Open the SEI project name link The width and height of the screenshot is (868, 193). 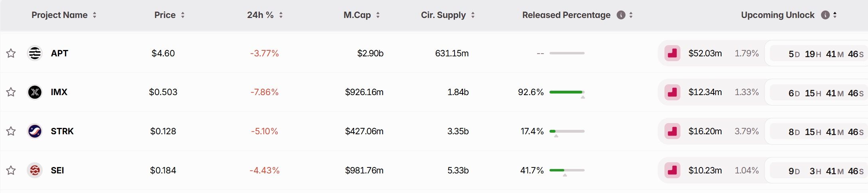tap(57, 170)
